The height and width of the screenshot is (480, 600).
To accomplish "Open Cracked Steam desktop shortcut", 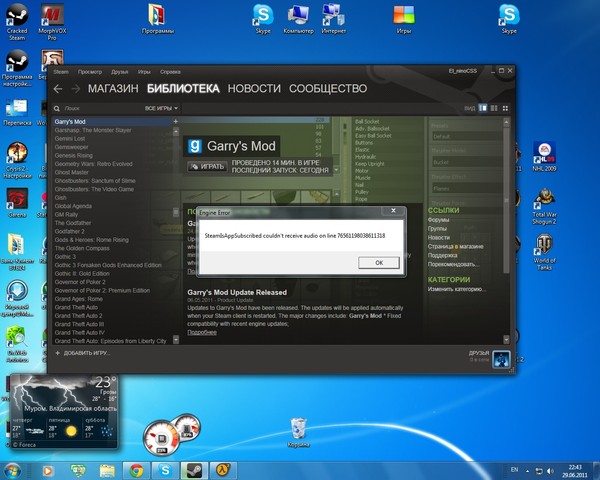I will click(17, 21).
